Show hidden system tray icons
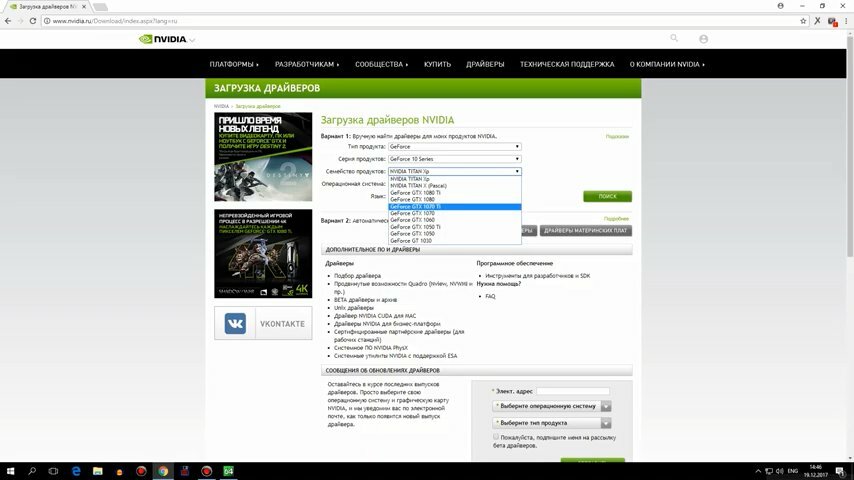Image resolution: width=854 pixels, height=480 pixels. click(758, 471)
